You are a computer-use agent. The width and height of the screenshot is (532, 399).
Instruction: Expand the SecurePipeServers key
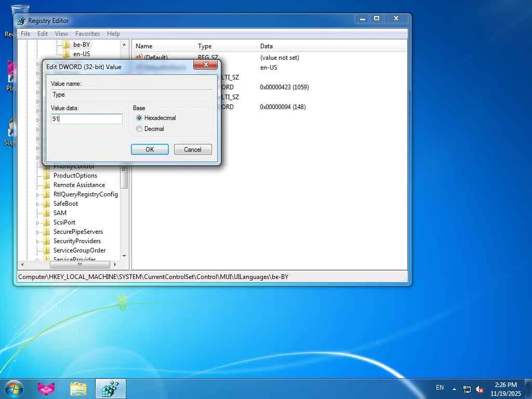point(37,232)
